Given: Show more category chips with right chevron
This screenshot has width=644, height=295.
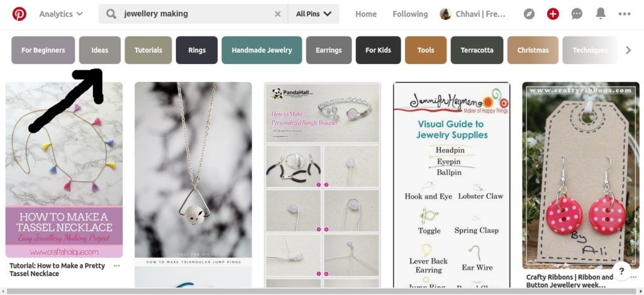Looking at the screenshot, I should [x=628, y=50].
